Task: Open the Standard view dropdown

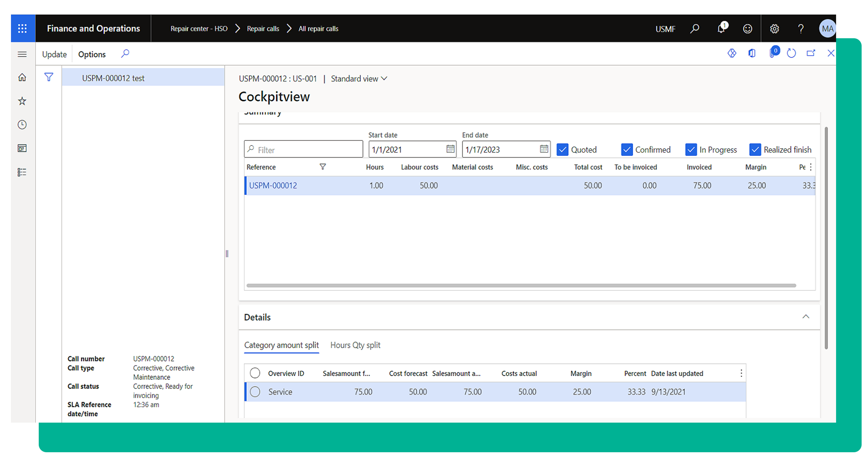Action: (359, 79)
